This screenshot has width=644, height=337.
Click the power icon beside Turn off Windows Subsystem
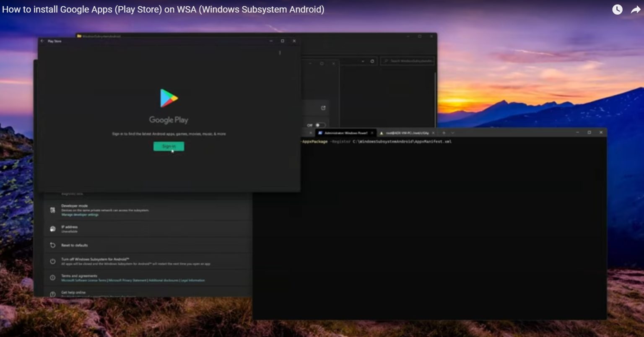(52, 261)
